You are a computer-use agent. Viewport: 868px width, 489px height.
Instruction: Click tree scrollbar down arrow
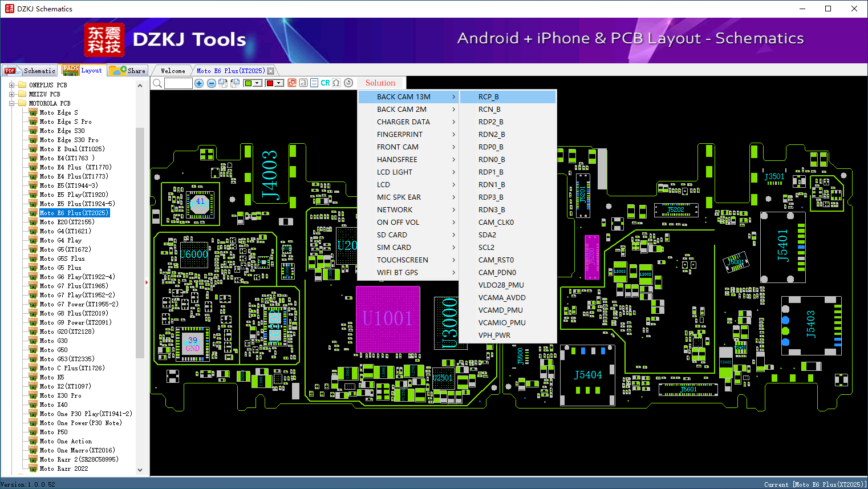[140, 470]
